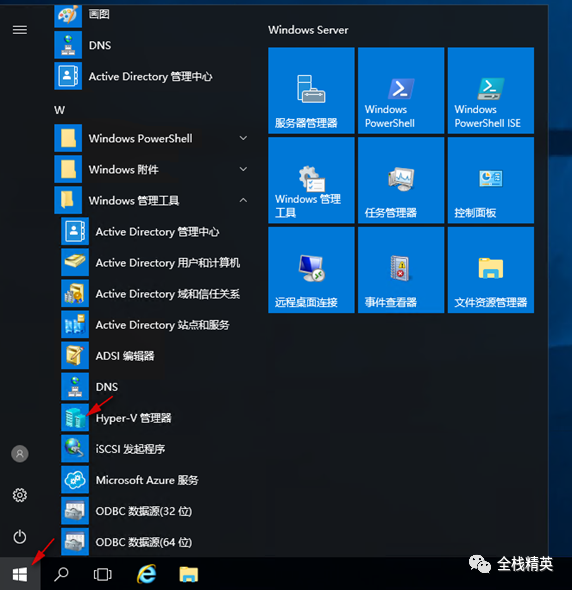Viewport: 572px width, 590px height.
Task: Click the "Windows Server" tile group title
Action: pos(308,30)
